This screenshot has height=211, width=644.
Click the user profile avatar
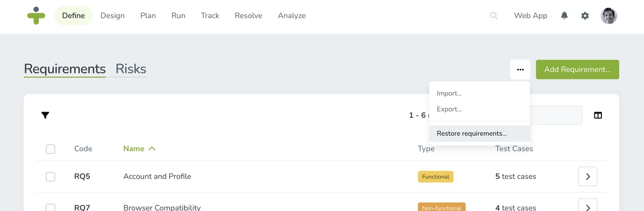[608, 15]
